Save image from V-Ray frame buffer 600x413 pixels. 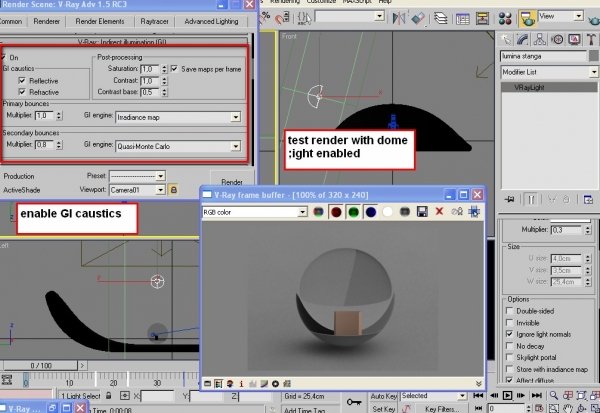(422, 212)
